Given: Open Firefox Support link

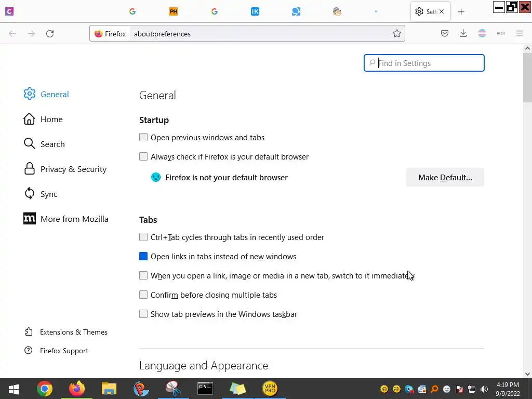Looking at the screenshot, I should tap(56, 351).
